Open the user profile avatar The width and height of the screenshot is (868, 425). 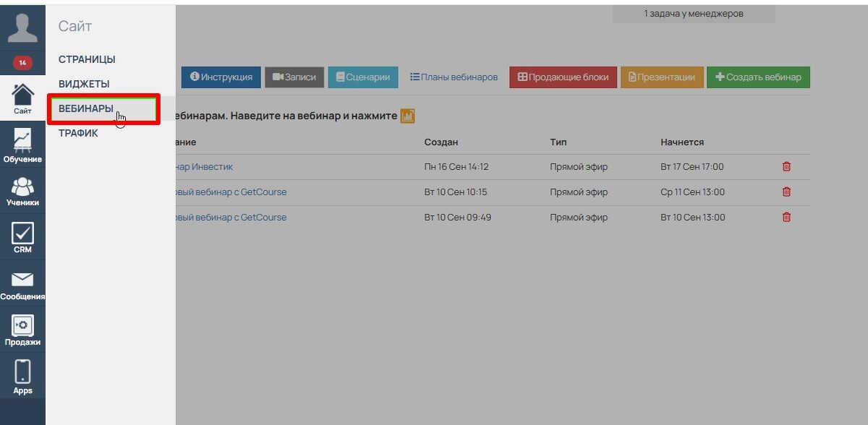tap(22, 27)
